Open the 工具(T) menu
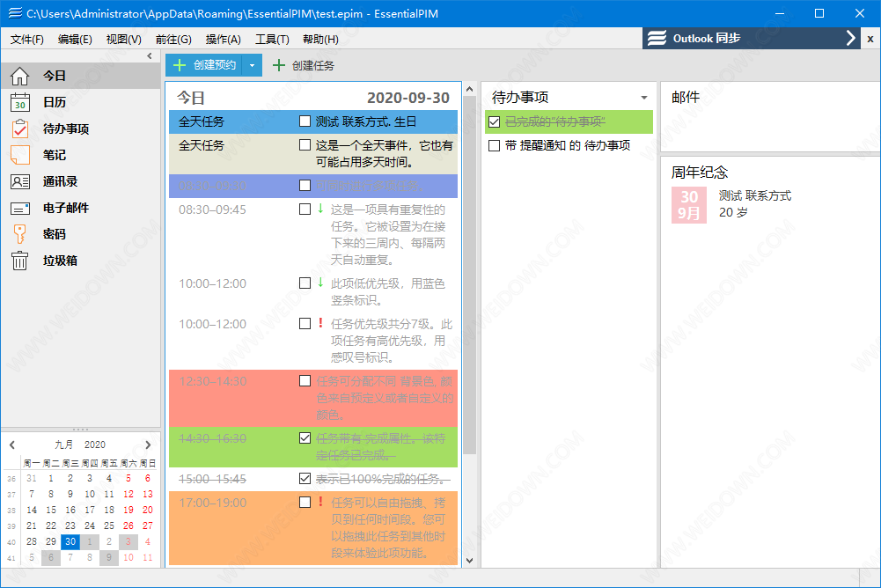 [272, 39]
